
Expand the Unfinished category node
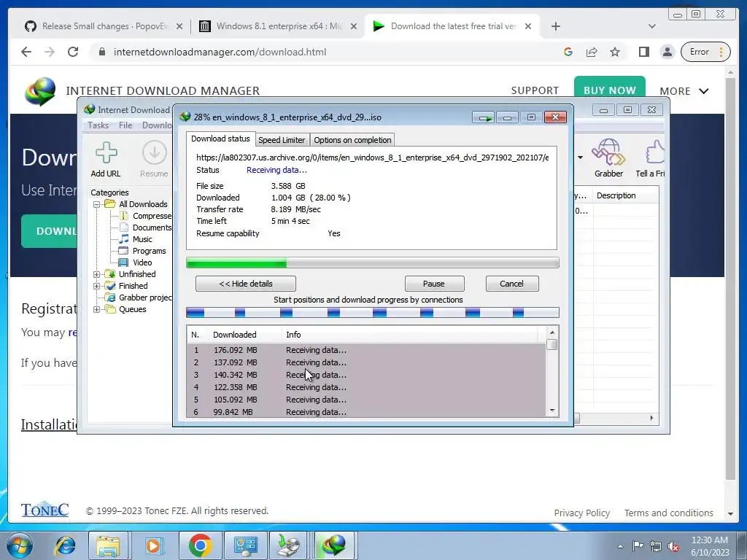point(97,274)
